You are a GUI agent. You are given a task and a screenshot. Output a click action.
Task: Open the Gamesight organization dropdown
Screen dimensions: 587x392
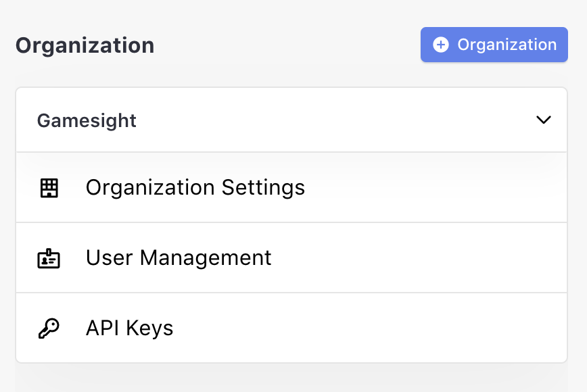point(291,120)
